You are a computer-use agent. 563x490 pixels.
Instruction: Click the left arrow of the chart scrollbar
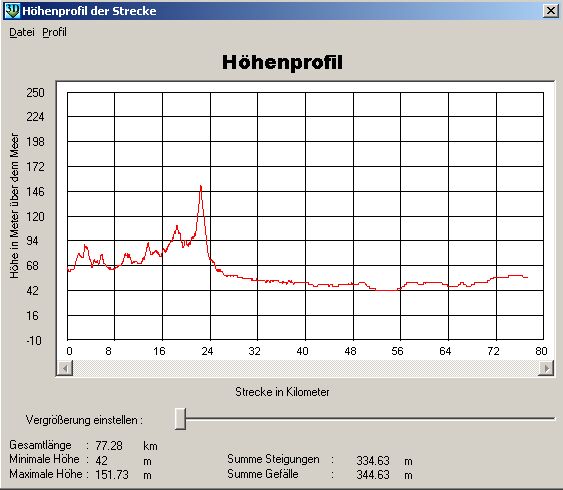[x=65, y=368]
